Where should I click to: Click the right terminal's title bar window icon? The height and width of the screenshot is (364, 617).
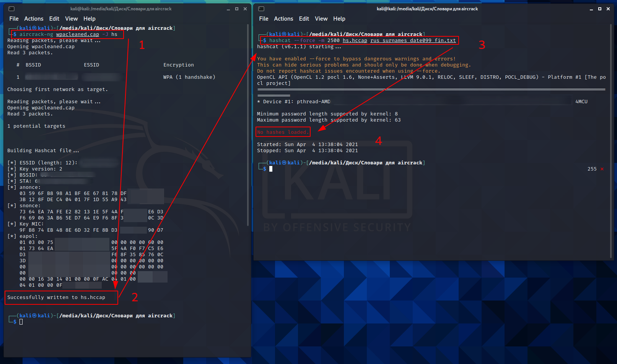pyautogui.click(x=261, y=9)
